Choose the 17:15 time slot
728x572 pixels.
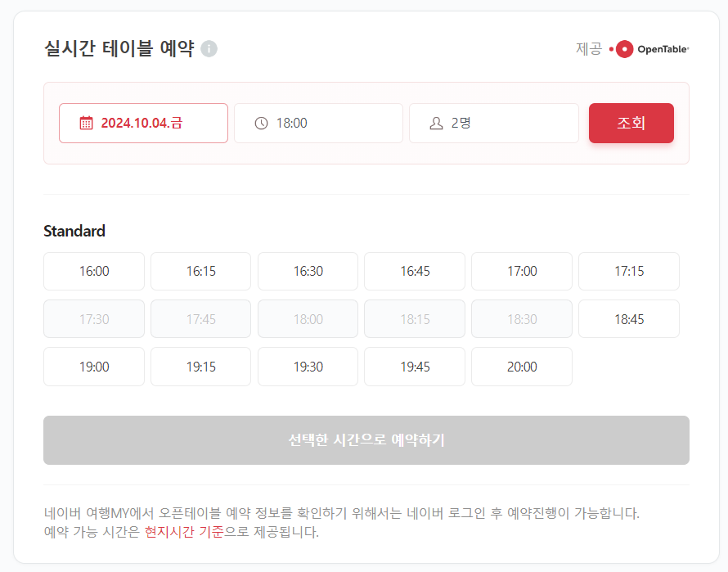click(629, 272)
